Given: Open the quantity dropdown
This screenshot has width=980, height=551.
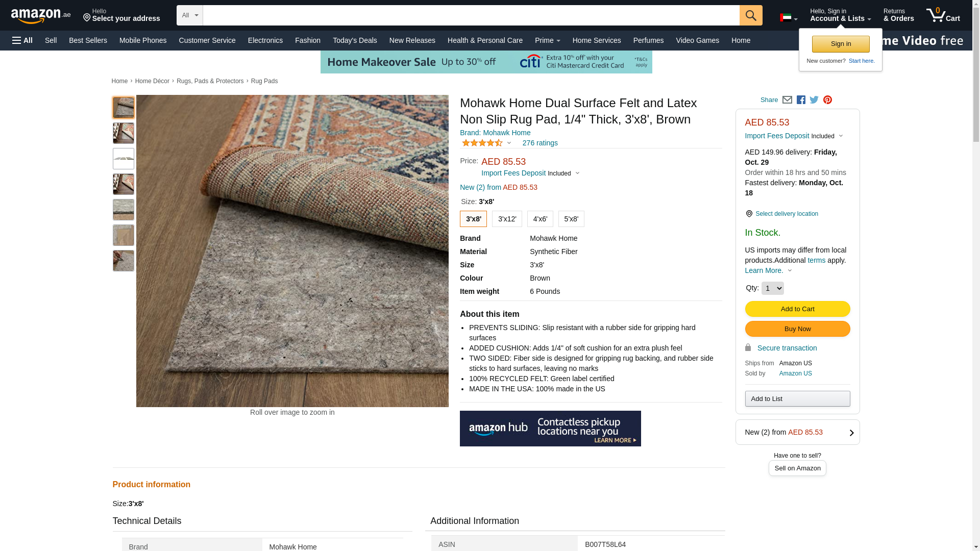Looking at the screenshot, I should click(772, 288).
